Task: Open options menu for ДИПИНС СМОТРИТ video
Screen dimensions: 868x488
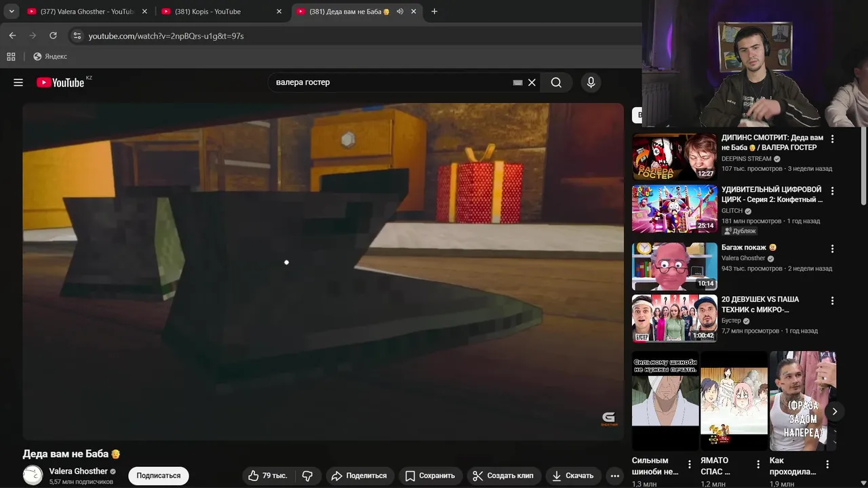Action: [832, 139]
